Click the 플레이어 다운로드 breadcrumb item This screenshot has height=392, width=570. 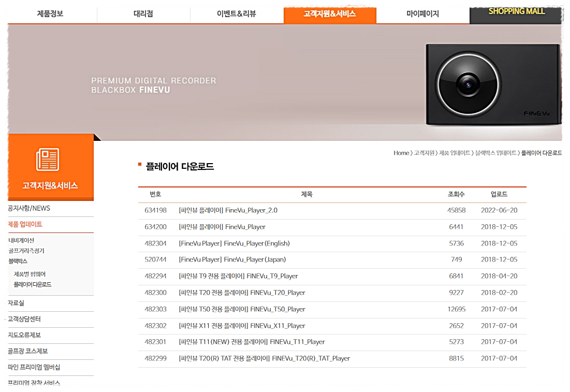(x=542, y=153)
